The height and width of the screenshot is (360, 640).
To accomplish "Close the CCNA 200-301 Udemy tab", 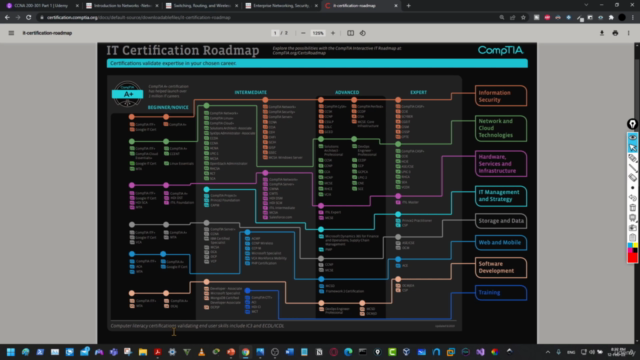I will click(77, 6).
